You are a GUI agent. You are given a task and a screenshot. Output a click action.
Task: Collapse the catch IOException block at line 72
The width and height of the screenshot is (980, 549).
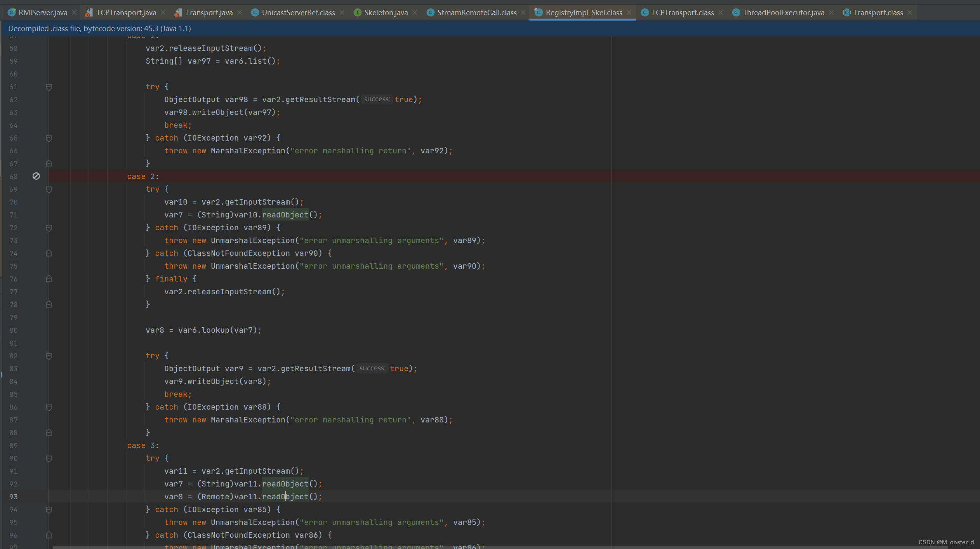(x=49, y=228)
